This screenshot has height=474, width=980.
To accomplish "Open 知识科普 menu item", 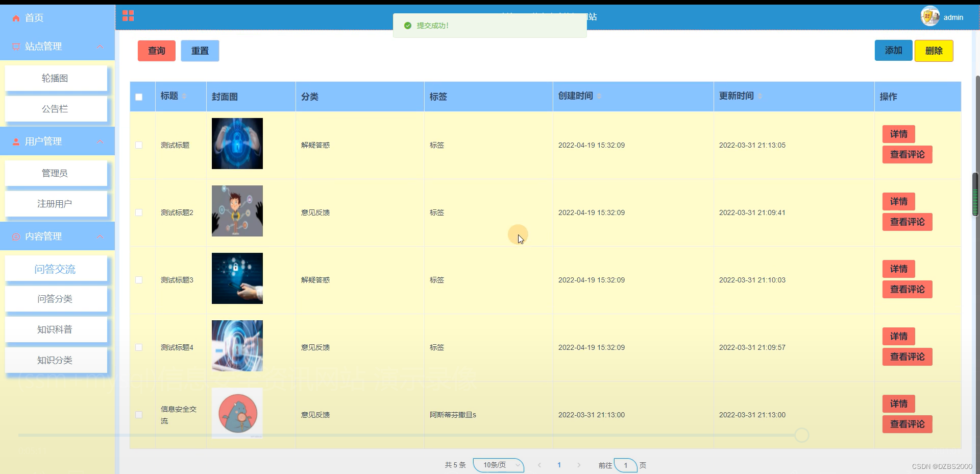I will [56, 329].
